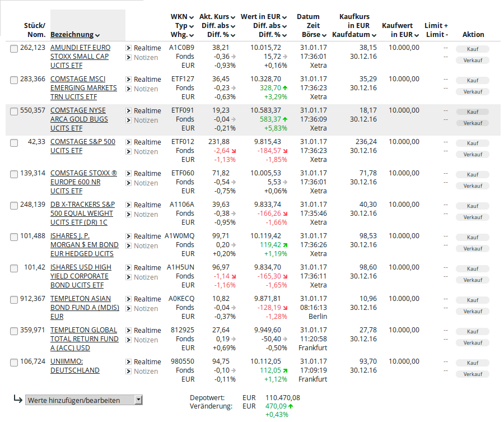Sort by Kaufwert in EUR column arrow
This screenshot has width=504, height=422.
click(x=417, y=35)
